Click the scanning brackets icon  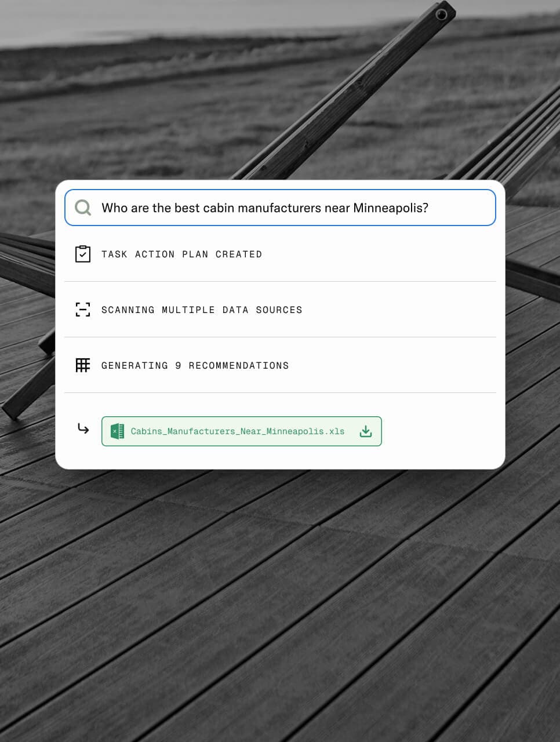click(x=83, y=310)
